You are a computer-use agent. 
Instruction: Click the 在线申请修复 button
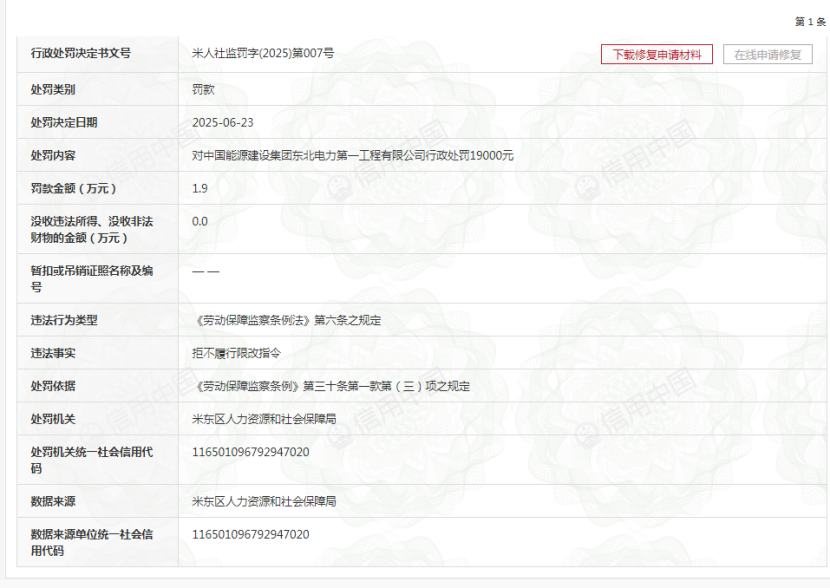(768, 55)
